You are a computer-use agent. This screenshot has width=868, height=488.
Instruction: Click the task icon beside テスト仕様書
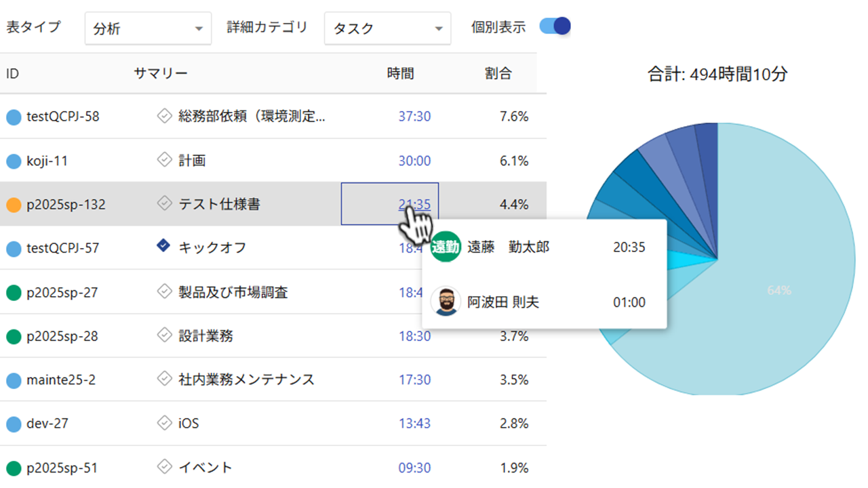(x=163, y=203)
